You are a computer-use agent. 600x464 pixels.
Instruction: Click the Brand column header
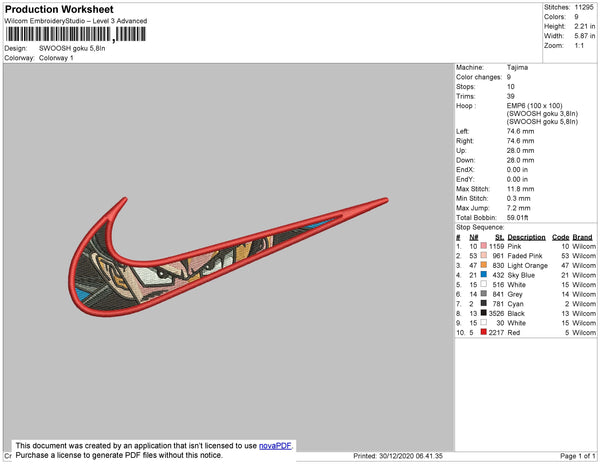(582, 237)
